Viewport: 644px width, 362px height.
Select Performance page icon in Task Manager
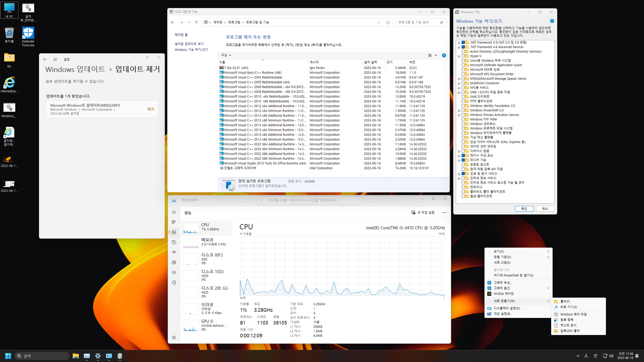click(174, 232)
